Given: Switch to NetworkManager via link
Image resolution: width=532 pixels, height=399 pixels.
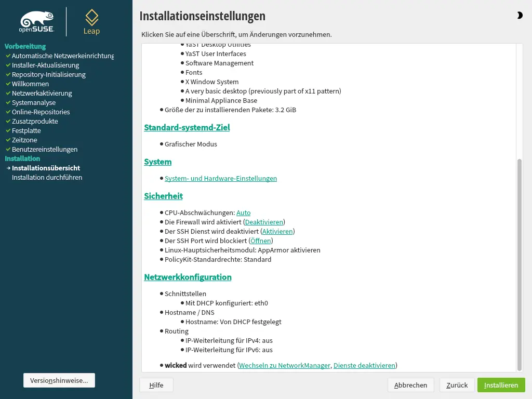Looking at the screenshot, I should pyautogui.click(x=284, y=365).
